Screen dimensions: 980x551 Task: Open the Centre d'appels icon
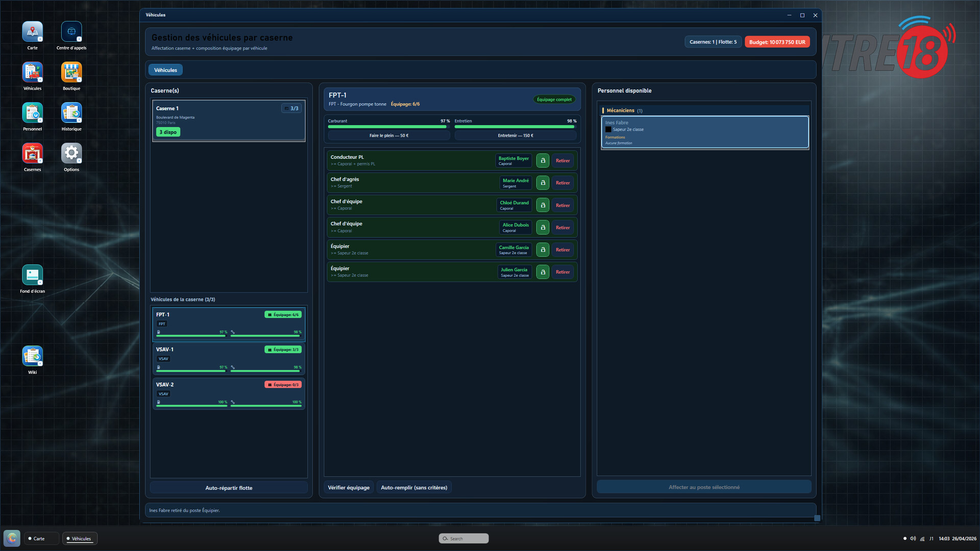point(71,36)
